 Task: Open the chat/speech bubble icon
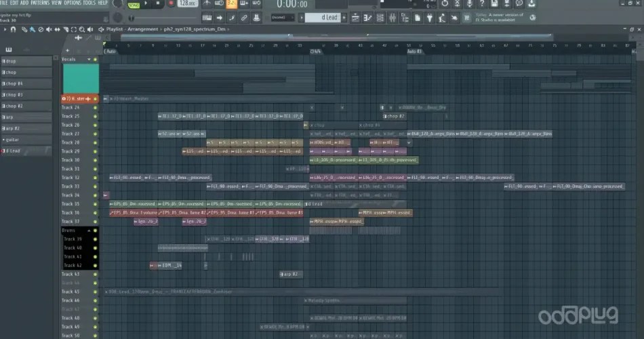(519, 3)
